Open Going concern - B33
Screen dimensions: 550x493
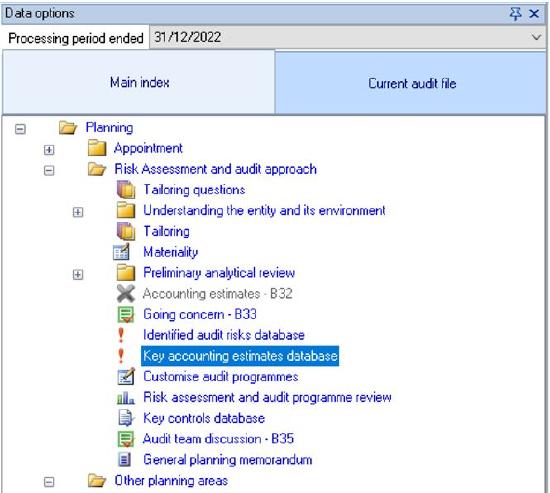coord(200,314)
